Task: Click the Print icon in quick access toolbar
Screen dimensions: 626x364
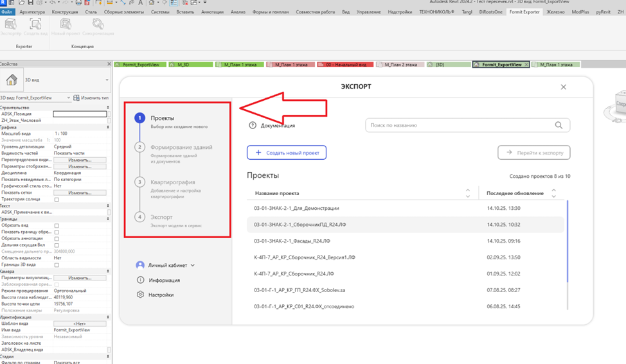Action: click(x=78, y=3)
